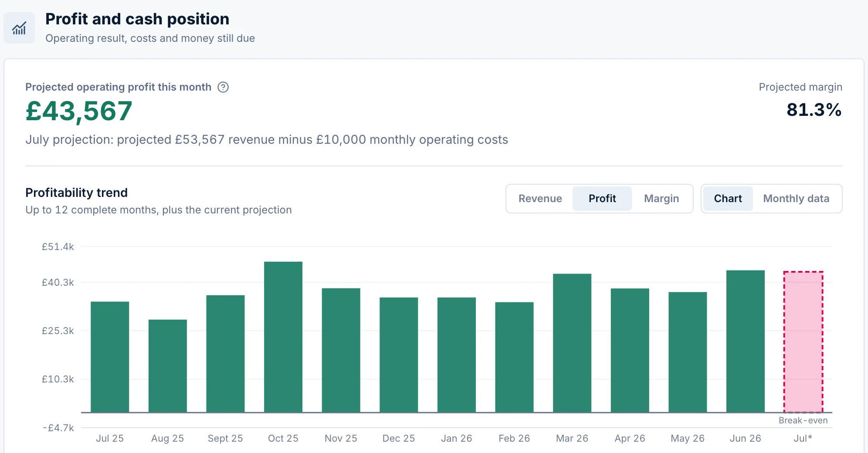Click the Jun 26 profit bar
Image resolution: width=868 pixels, height=453 pixels.
(746, 341)
